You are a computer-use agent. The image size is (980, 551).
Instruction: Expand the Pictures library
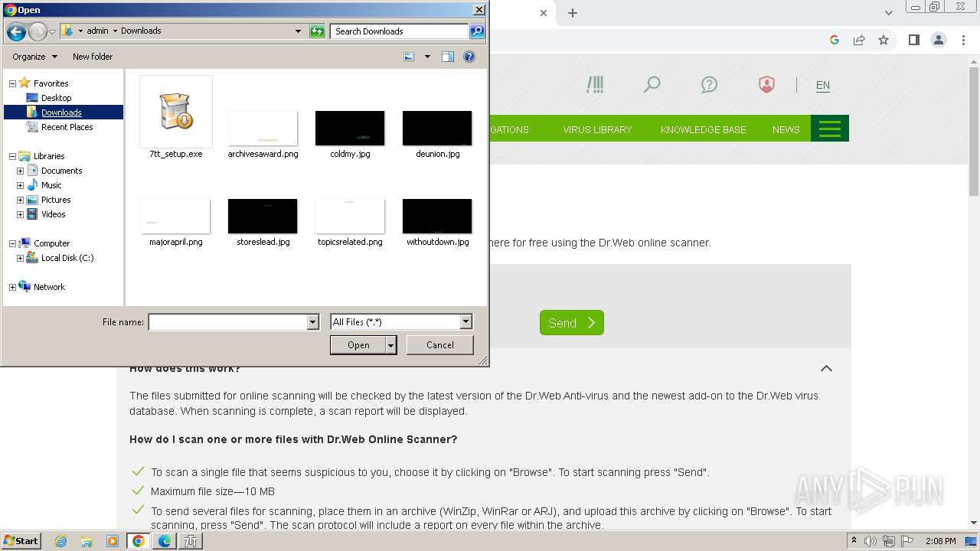(20, 200)
